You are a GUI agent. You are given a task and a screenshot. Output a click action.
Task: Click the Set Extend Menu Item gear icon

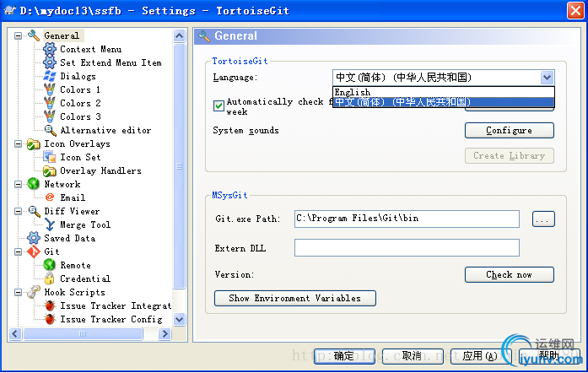pos(50,62)
